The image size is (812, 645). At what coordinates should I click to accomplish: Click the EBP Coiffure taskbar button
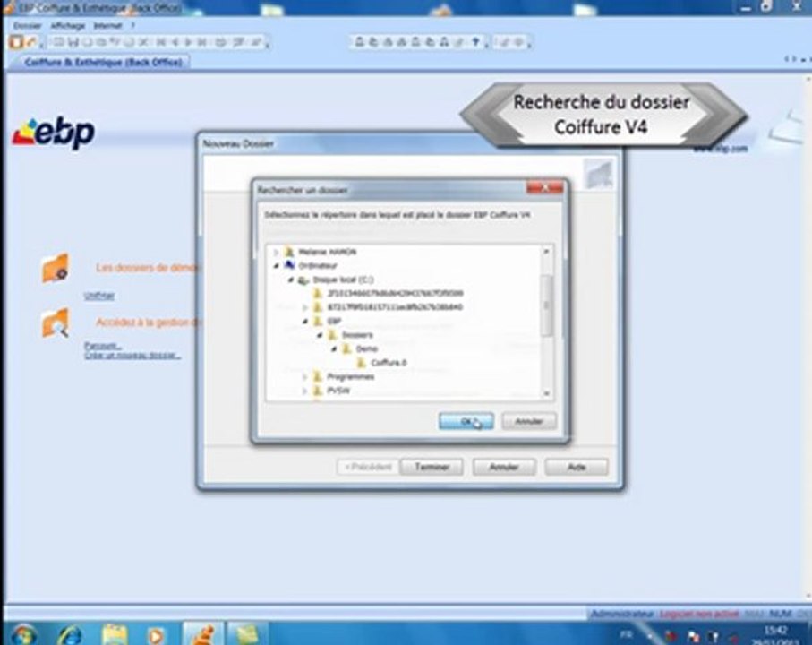pos(202,634)
